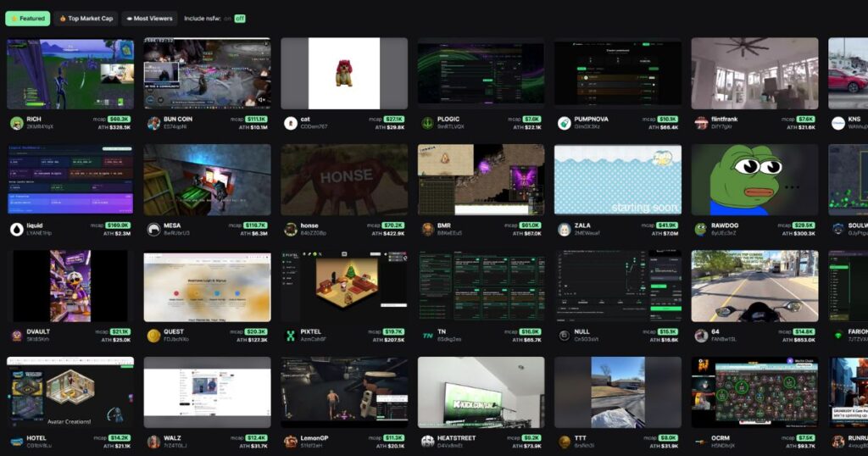
Task: Click the HOTEL market cap badge
Action: [119, 437]
